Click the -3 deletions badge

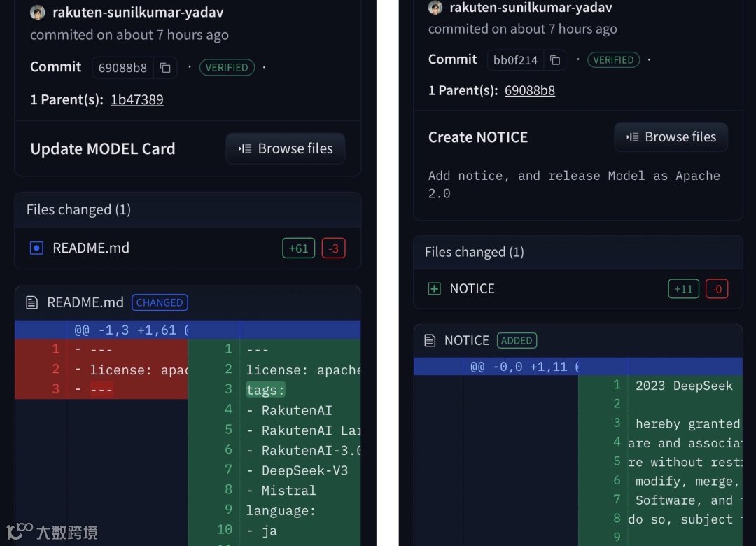tap(334, 248)
